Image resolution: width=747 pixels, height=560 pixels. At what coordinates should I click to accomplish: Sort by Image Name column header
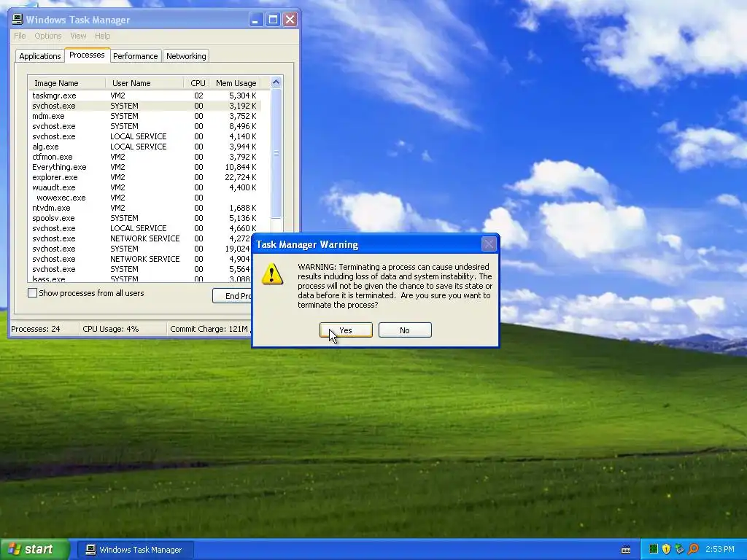tap(66, 83)
